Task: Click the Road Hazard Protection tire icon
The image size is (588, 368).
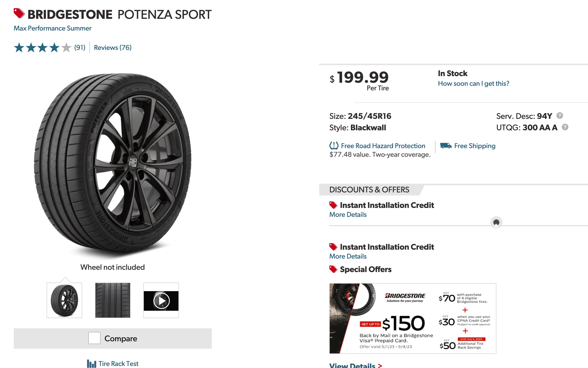Action: (334, 146)
